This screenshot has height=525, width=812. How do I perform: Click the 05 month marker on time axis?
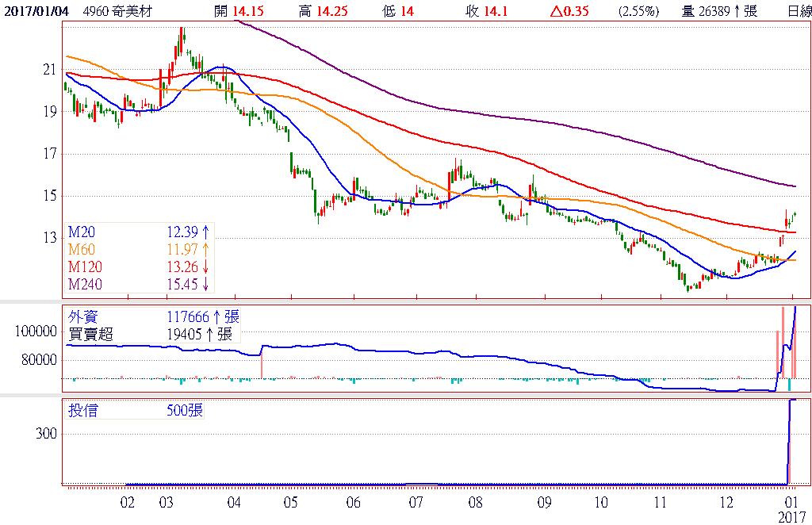pos(289,503)
